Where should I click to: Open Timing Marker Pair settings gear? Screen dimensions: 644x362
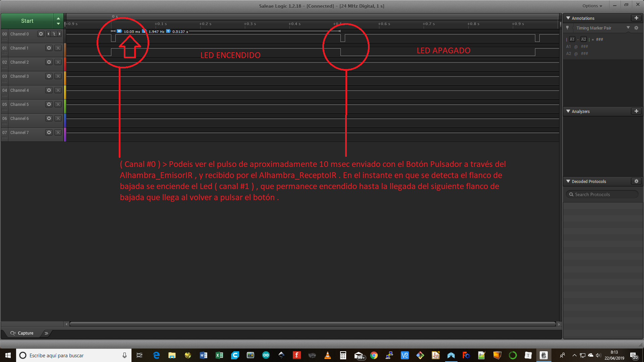[x=636, y=28]
